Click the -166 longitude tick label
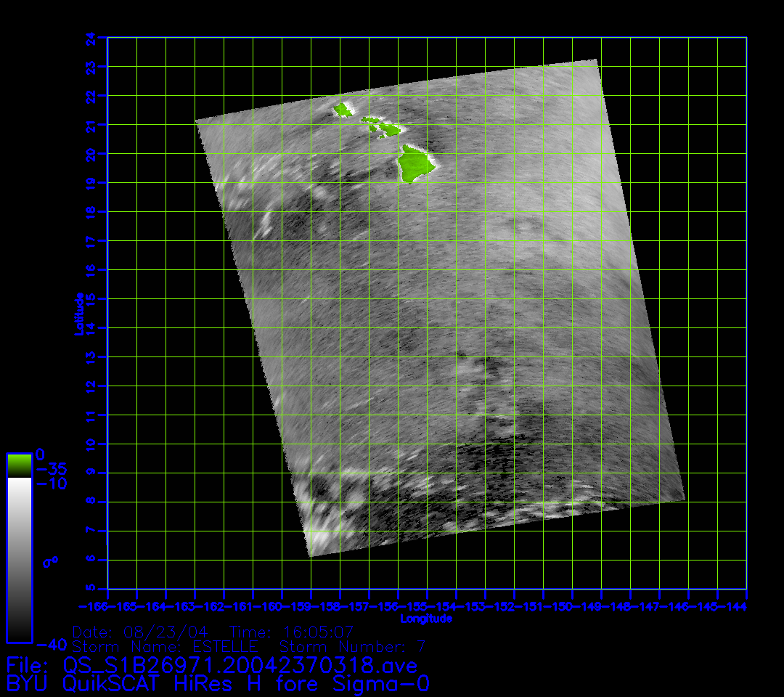The image size is (784, 697). tap(93, 606)
